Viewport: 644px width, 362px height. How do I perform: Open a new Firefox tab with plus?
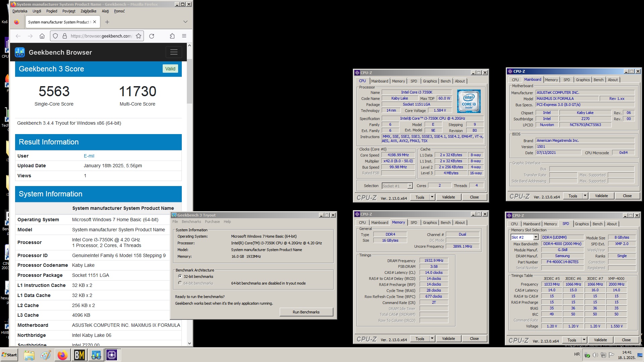pyautogui.click(x=107, y=22)
